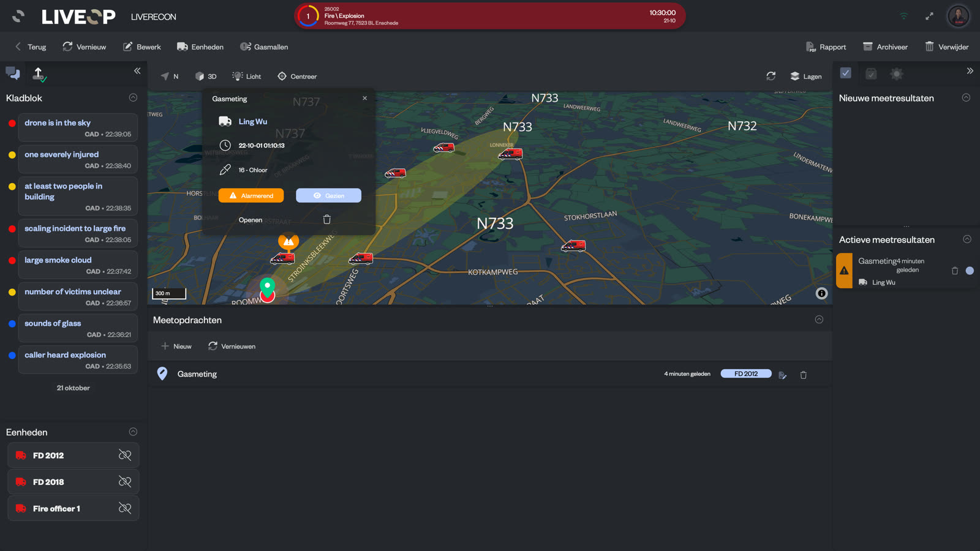Collapse the Nieuwe meetresultaten section
Screen dimensions: 980x551
966,98
